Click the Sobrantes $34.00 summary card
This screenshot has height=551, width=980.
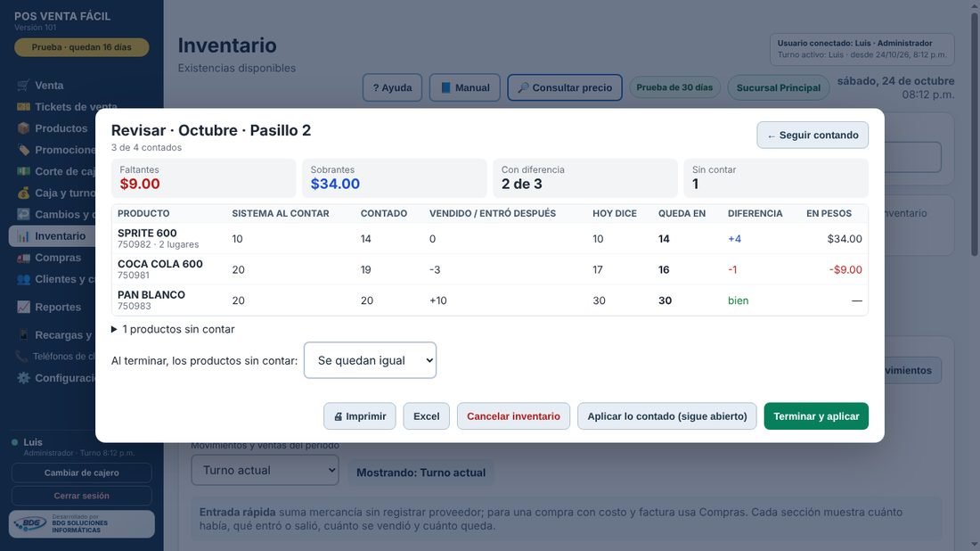395,178
